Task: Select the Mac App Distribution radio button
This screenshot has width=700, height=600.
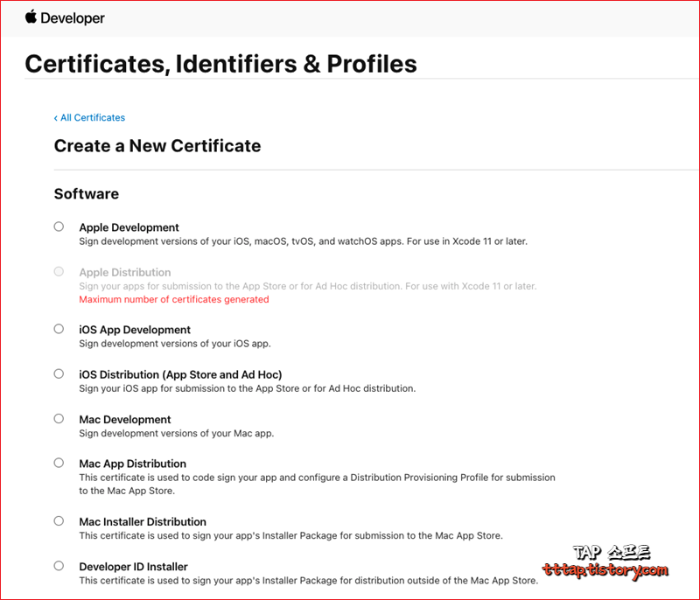Action: tap(59, 463)
